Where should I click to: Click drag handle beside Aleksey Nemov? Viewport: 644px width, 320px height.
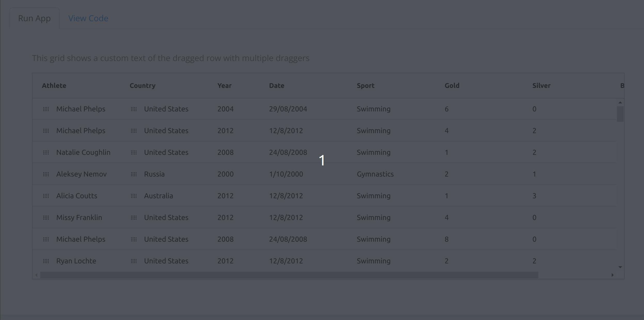[46, 174]
